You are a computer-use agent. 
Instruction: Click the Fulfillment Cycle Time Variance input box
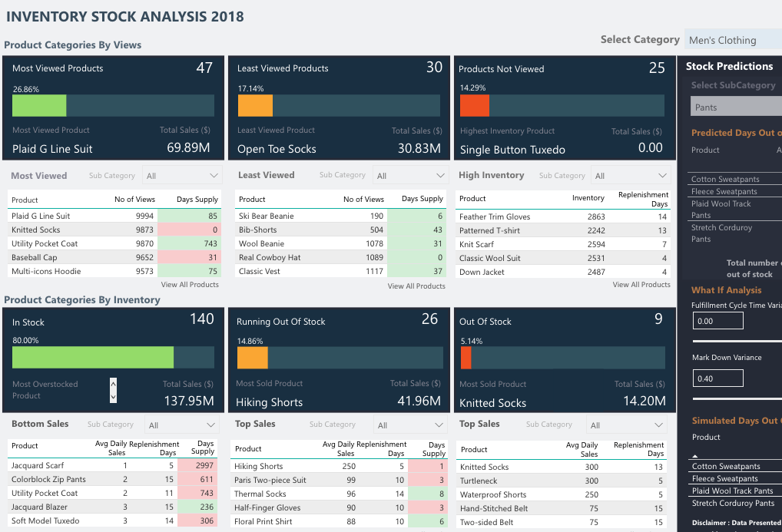pos(717,320)
